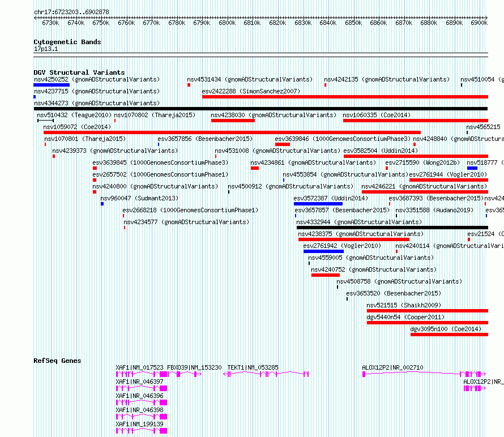Open nsv521515 Shaikh2009 variant label
This screenshot has width=504, height=437.
[x=404, y=305]
